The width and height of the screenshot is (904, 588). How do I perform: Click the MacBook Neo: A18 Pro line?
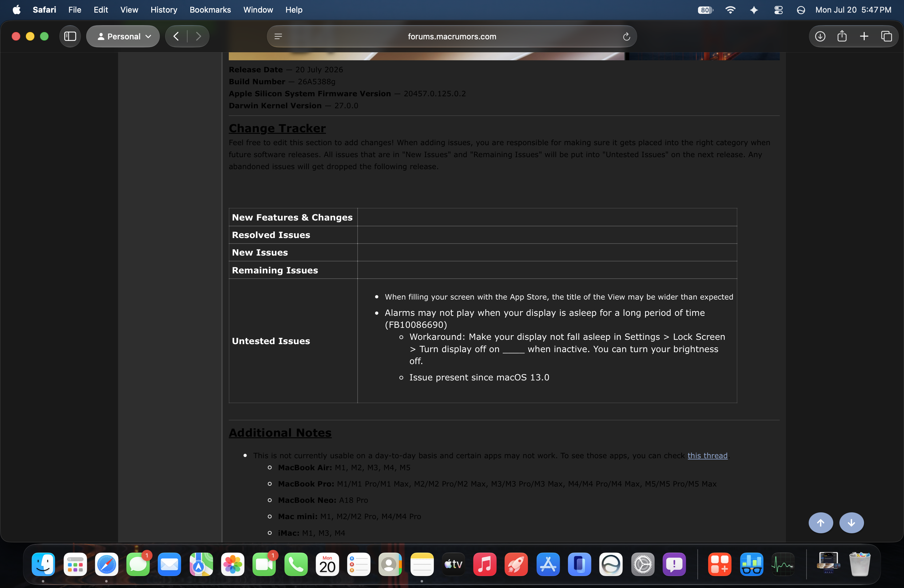pyautogui.click(x=323, y=500)
